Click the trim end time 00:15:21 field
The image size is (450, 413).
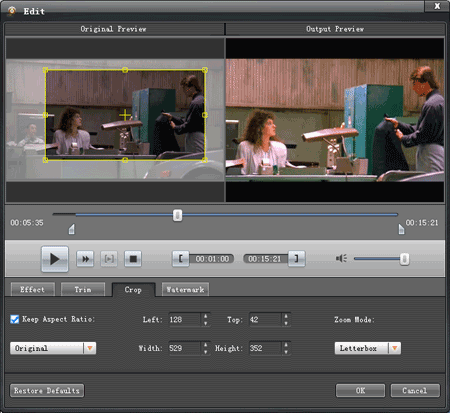coord(265,259)
